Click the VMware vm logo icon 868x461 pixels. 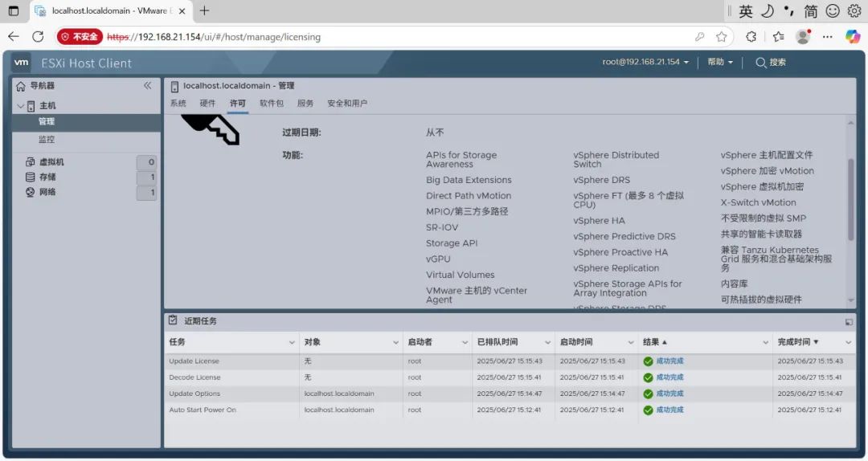(x=22, y=63)
